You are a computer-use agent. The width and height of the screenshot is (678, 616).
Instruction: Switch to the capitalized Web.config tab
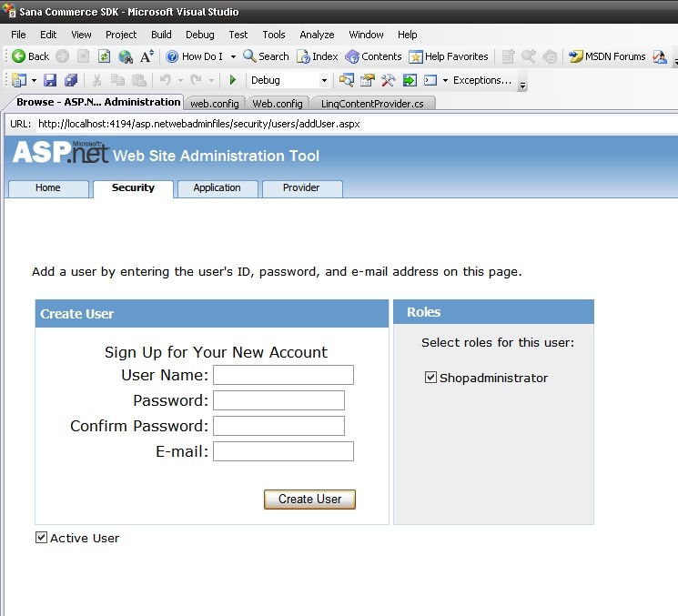[x=278, y=104]
